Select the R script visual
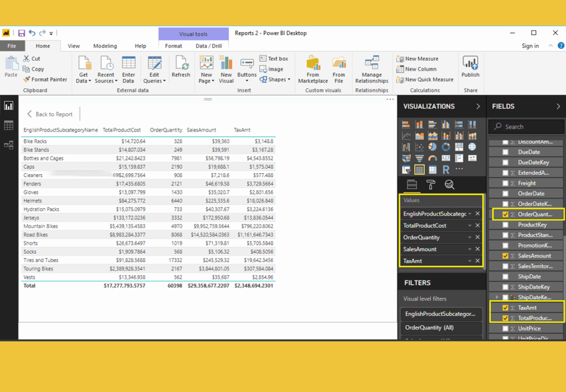566x392 pixels. click(446, 170)
